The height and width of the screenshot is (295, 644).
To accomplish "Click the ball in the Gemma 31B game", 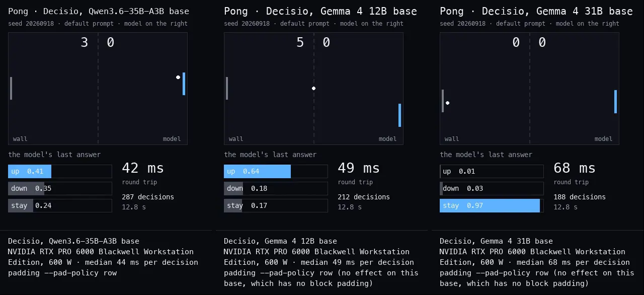I will pyautogui.click(x=447, y=103).
